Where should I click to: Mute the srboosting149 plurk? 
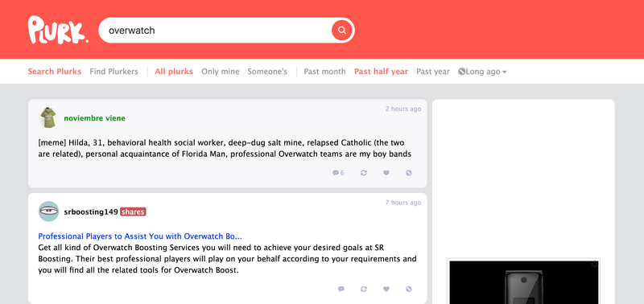coord(409,290)
